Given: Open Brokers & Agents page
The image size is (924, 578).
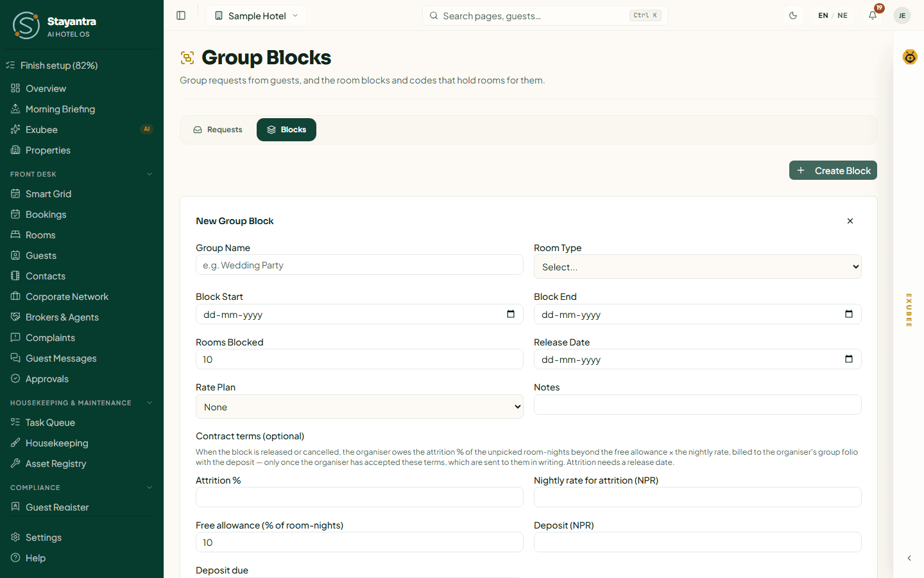Looking at the screenshot, I should pos(81,317).
